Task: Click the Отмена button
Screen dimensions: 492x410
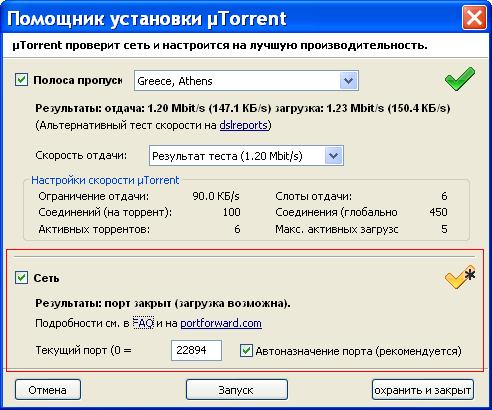Action: [48, 390]
